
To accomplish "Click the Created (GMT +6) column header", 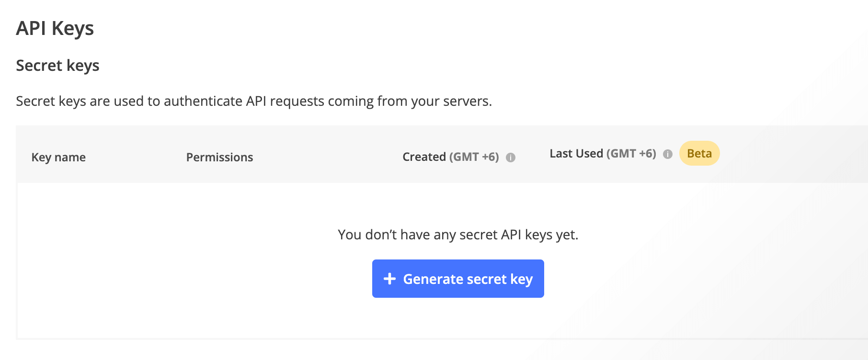I will tap(450, 157).
